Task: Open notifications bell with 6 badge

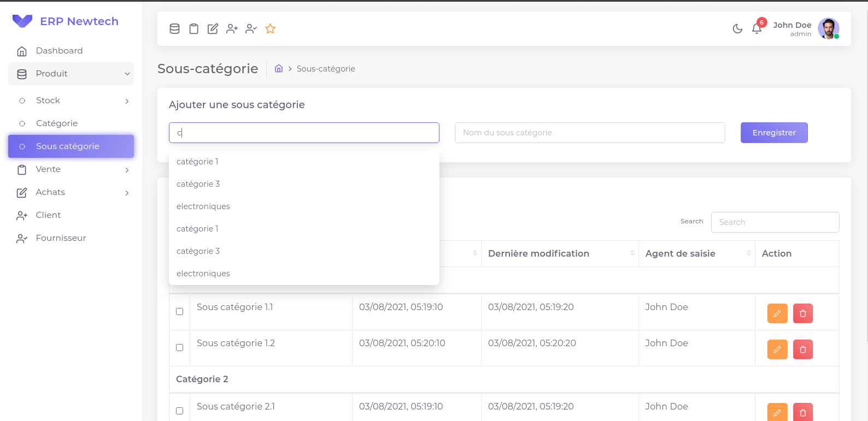Action: (756, 29)
